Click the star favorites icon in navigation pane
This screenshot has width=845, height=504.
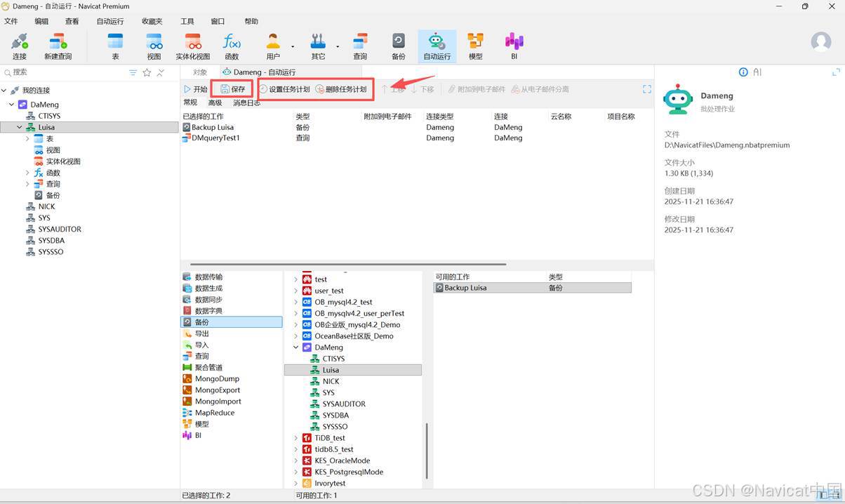[147, 72]
